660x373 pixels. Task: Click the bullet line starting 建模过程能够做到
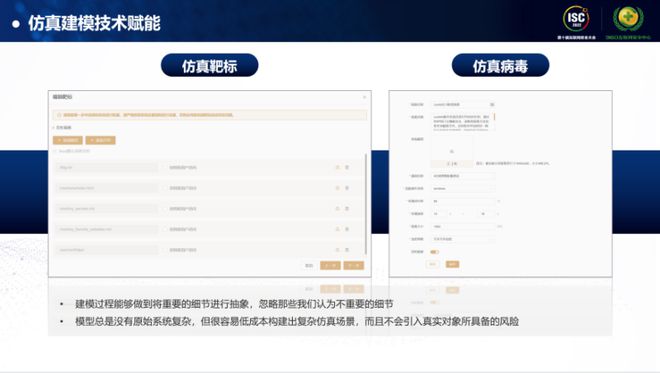click(234, 304)
